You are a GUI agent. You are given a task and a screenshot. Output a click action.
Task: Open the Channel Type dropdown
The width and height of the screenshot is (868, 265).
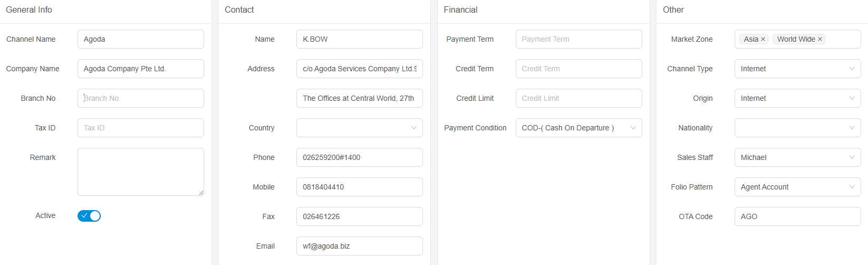tap(797, 69)
